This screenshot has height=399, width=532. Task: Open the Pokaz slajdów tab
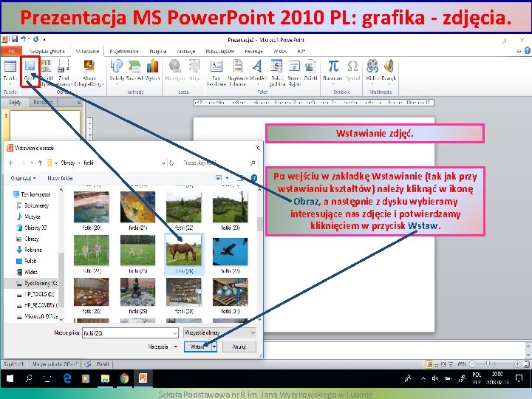220,51
